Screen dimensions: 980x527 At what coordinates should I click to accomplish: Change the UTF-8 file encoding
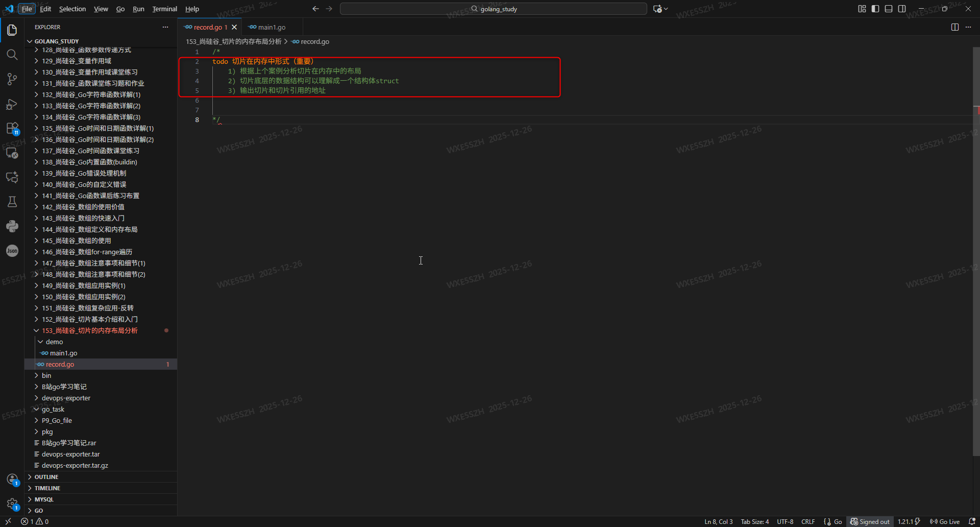coord(785,521)
